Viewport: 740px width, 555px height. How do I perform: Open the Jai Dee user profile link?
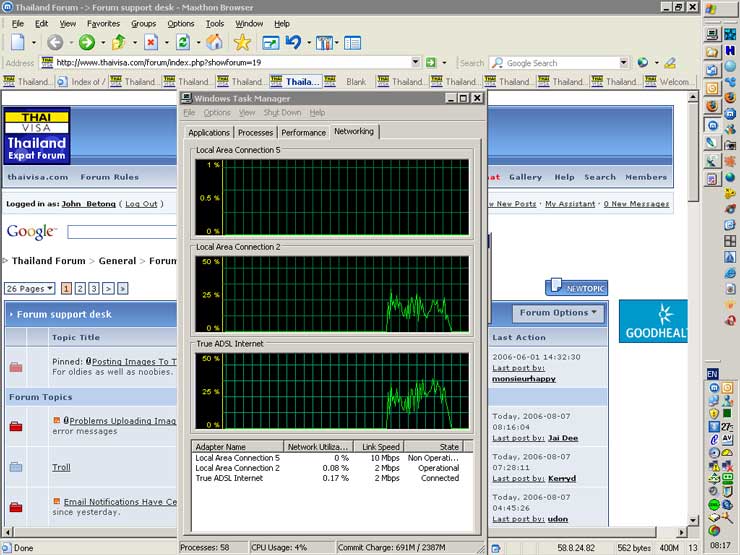click(x=563, y=438)
